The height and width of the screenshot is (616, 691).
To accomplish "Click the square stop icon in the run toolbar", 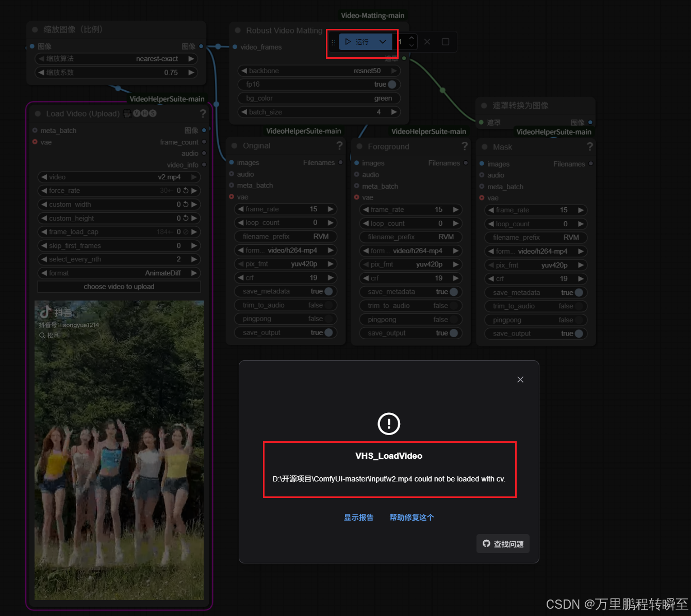I will point(446,42).
